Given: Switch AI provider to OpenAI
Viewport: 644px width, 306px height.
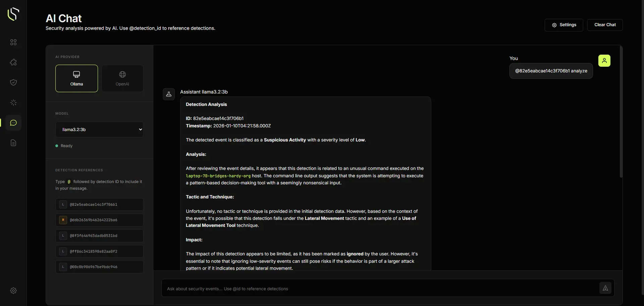Looking at the screenshot, I should point(122,78).
